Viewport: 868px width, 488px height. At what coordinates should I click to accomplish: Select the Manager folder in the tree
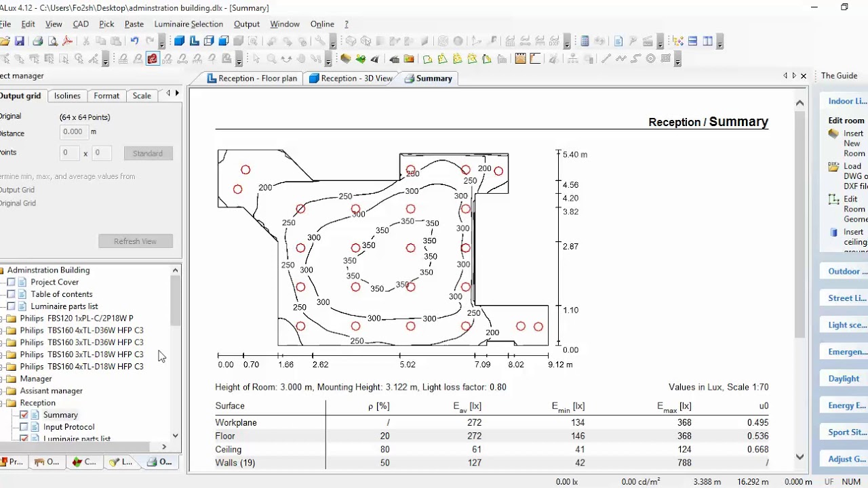click(36, 379)
